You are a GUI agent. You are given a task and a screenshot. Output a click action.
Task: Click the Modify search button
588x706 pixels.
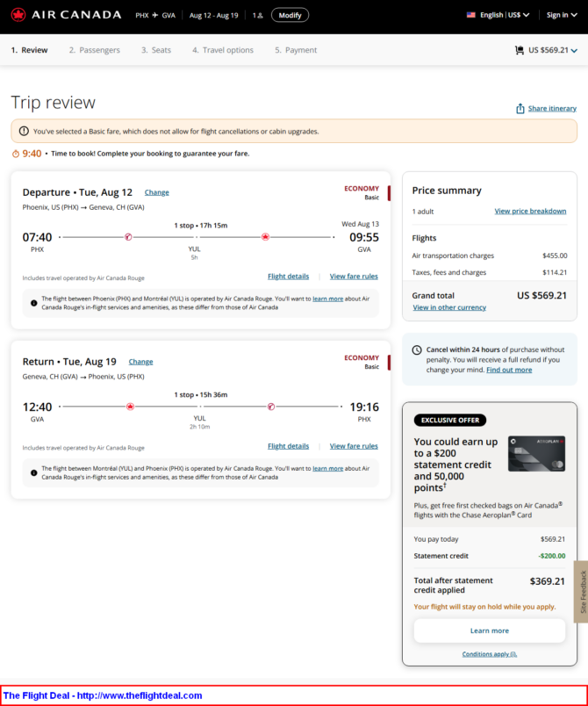290,15
